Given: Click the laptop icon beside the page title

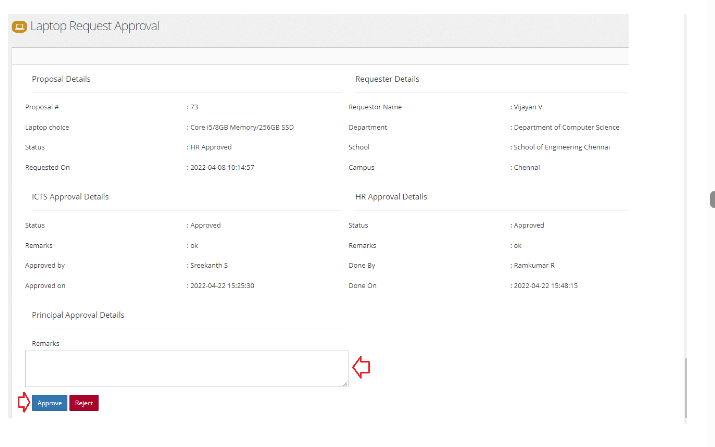Looking at the screenshot, I should pos(18,27).
